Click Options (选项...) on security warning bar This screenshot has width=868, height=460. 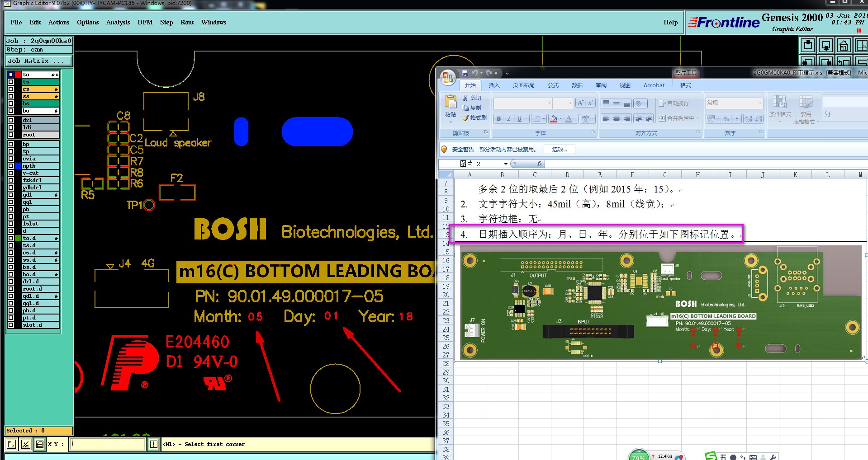pyautogui.click(x=560, y=150)
